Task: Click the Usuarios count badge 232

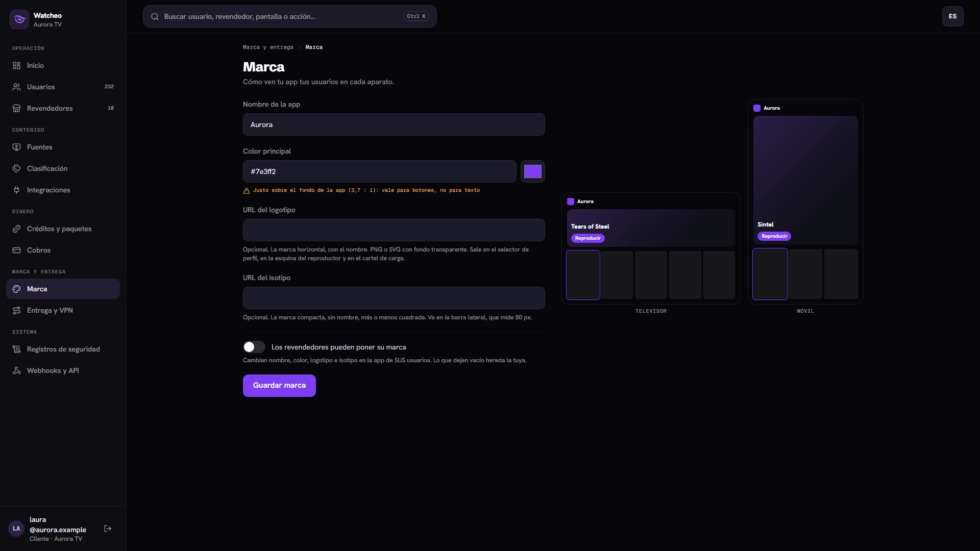Action: click(x=109, y=87)
